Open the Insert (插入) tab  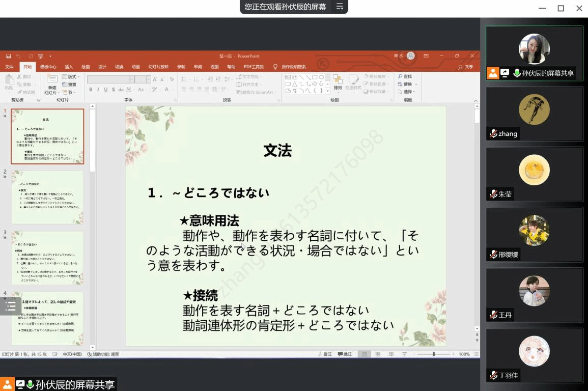[69, 67]
